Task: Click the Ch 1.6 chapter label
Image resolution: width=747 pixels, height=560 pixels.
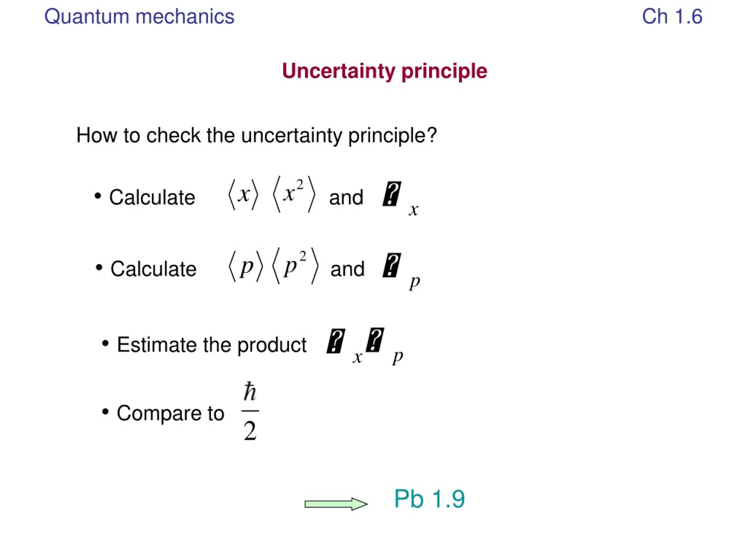Action: [672, 17]
